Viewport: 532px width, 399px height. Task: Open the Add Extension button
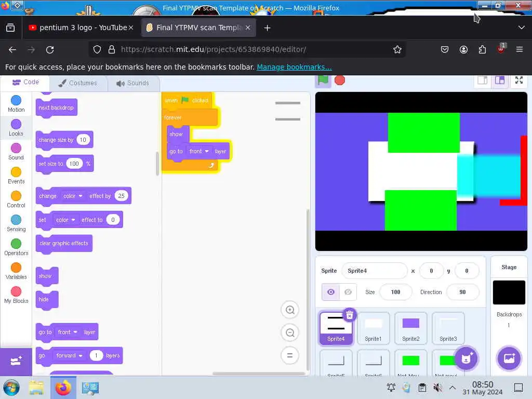tap(16, 362)
